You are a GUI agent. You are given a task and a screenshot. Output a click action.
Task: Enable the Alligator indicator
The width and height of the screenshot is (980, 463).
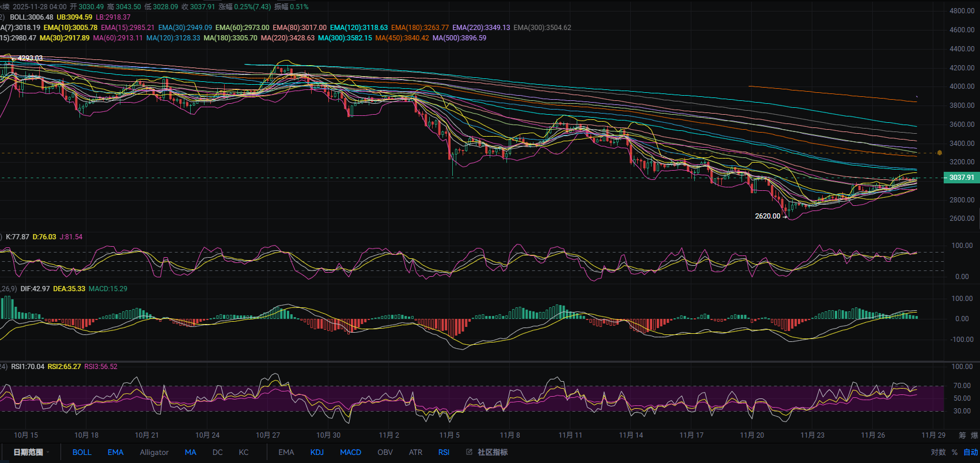pyautogui.click(x=154, y=452)
